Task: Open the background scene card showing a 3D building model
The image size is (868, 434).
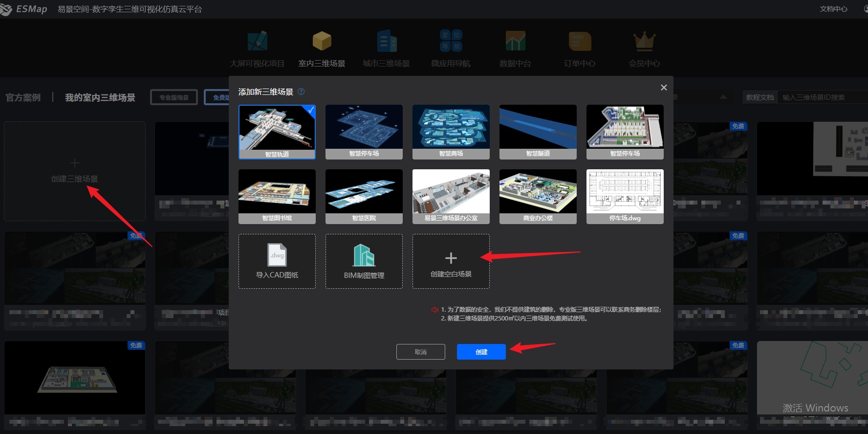Action: (75, 385)
